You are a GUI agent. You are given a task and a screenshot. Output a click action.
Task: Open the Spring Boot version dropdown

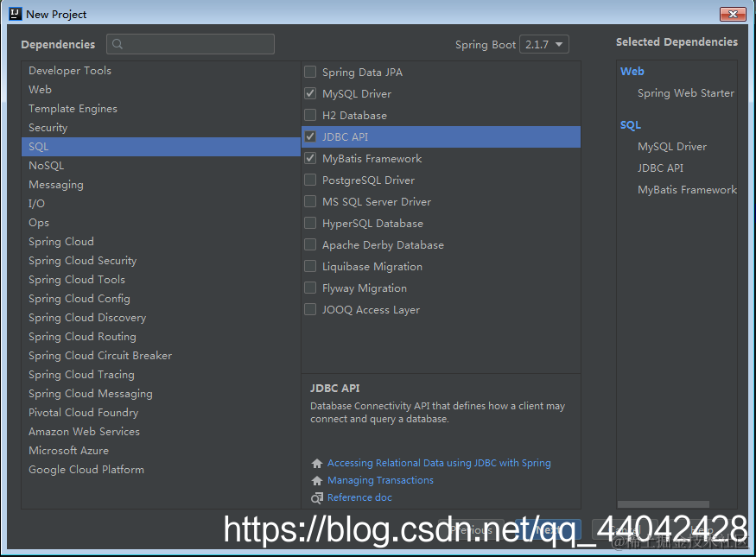(x=543, y=44)
